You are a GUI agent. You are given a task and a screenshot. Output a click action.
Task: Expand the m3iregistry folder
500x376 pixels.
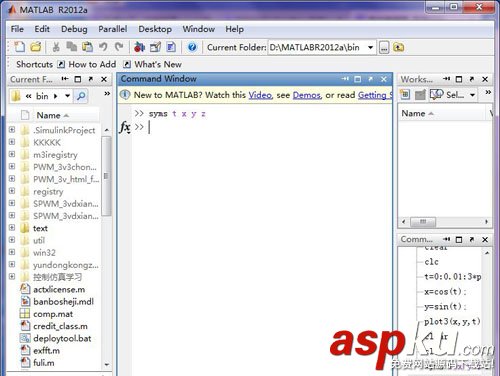pyautogui.click(x=12, y=154)
